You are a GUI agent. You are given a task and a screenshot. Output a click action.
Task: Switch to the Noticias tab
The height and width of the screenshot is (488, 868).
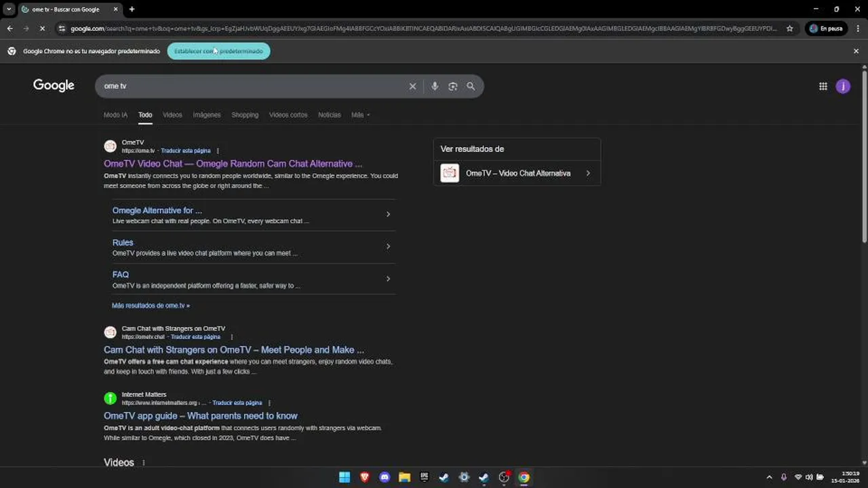(330, 115)
